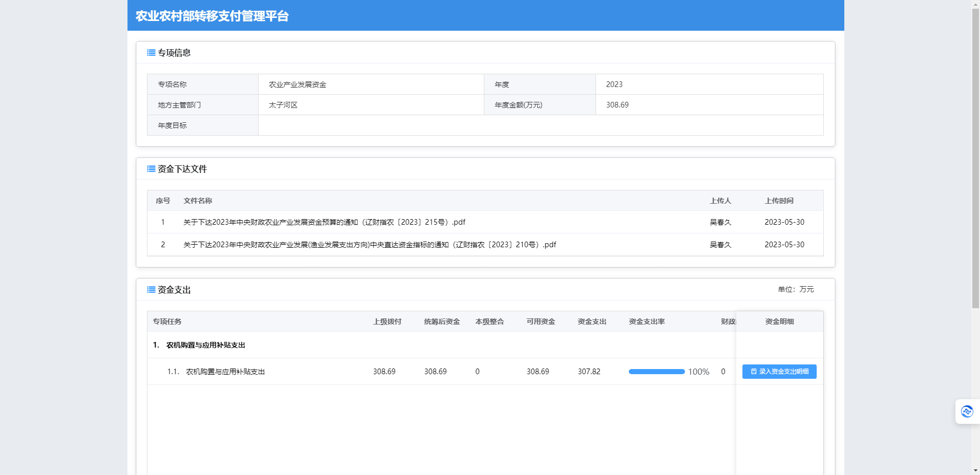This screenshot has height=475, width=980.
Task: Click the vertical page scrollbar thumb
Action: [x=975, y=158]
